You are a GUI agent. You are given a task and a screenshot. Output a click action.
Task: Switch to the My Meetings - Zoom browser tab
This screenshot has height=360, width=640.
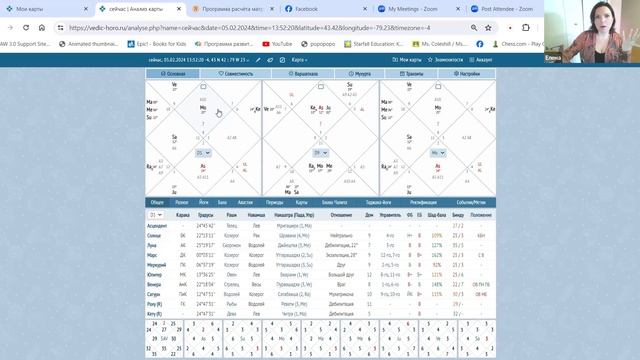[419, 9]
